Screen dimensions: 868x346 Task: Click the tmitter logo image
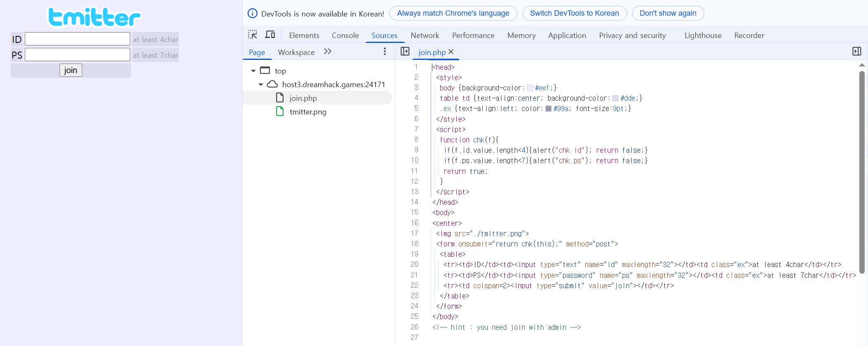point(95,17)
